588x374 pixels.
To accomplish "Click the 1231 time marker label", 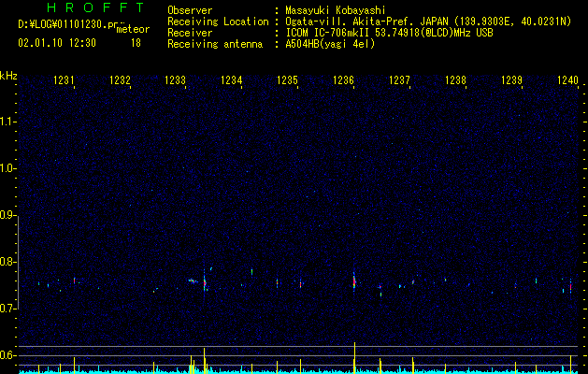I will click(64, 79).
